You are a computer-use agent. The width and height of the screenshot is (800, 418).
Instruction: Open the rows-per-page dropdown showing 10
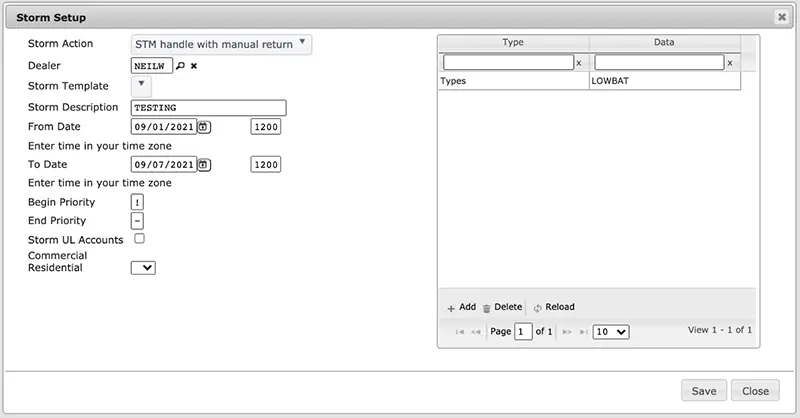point(611,332)
